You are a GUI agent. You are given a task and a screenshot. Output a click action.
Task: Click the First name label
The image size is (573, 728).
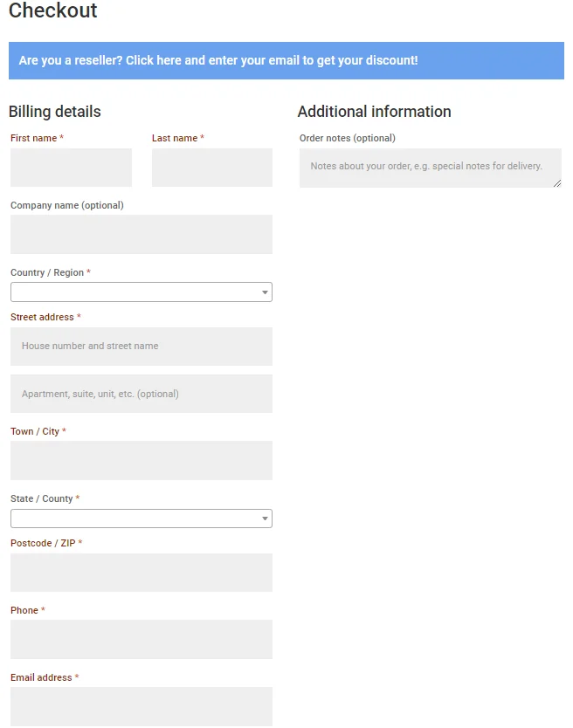click(33, 138)
